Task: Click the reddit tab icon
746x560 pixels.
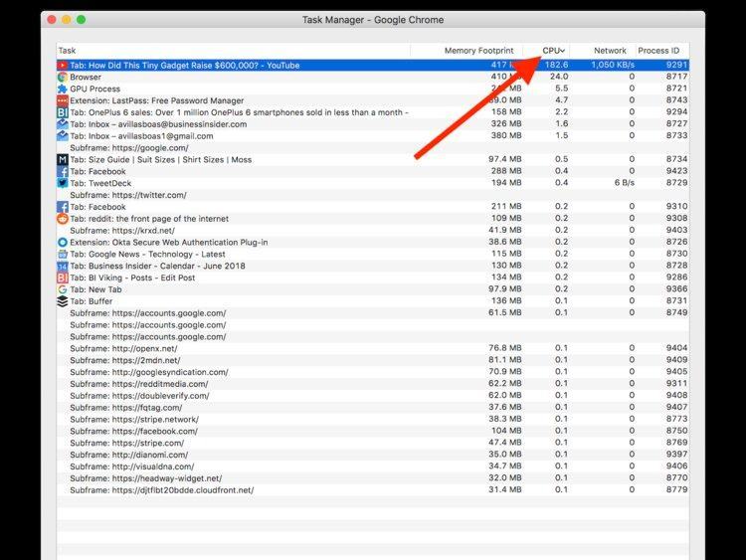Action: [x=63, y=219]
